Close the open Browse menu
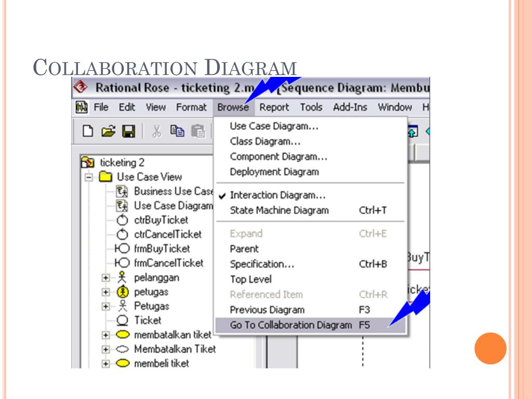The image size is (532, 399). coord(233,107)
